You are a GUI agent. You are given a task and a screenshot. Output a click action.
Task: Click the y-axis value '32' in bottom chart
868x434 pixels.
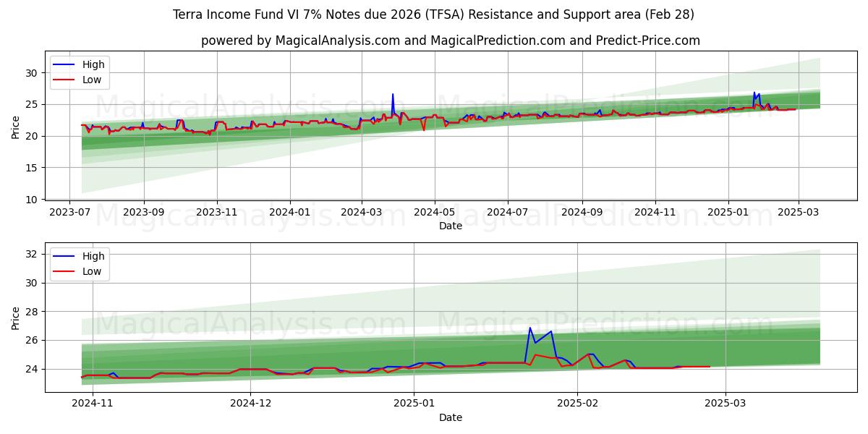point(33,254)
